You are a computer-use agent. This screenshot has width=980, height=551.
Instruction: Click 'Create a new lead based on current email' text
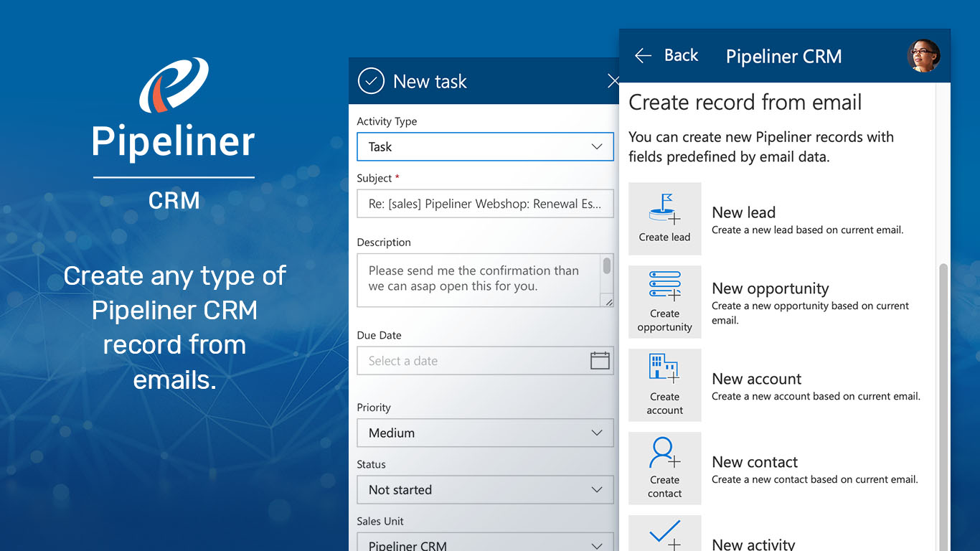coord(807,230)
